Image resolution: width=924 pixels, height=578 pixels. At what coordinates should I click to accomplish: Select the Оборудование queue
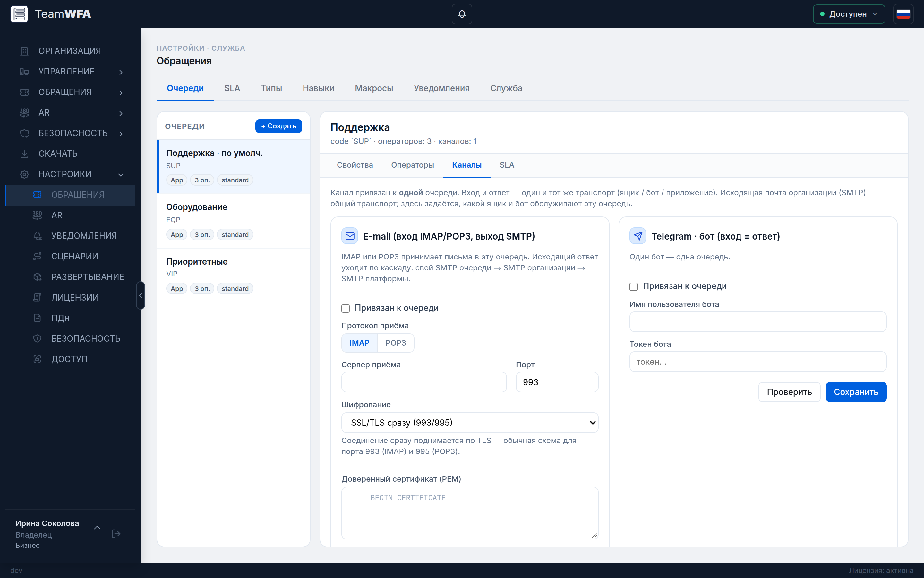(x=234, y=221)
